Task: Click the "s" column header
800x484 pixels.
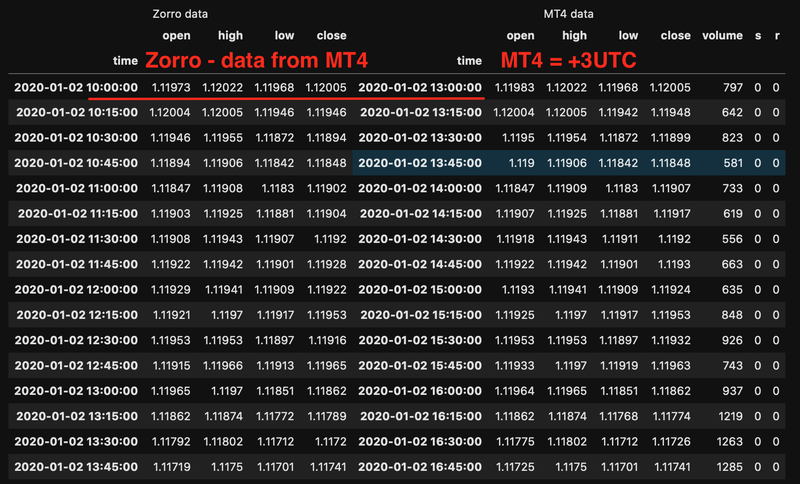Action: point(758,36)
